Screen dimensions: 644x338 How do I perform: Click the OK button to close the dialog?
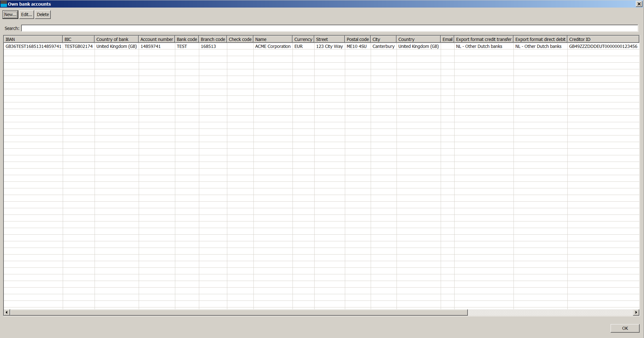click(x=624, y=328)
